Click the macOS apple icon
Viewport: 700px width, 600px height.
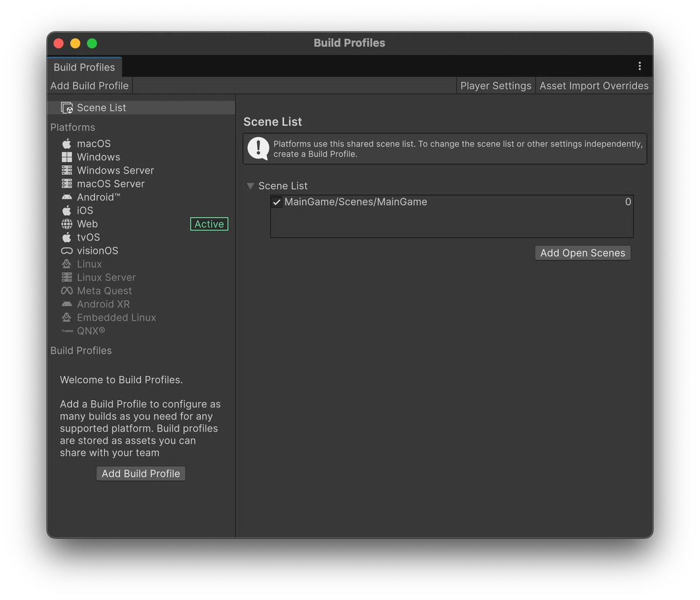[x=67, y=143]
